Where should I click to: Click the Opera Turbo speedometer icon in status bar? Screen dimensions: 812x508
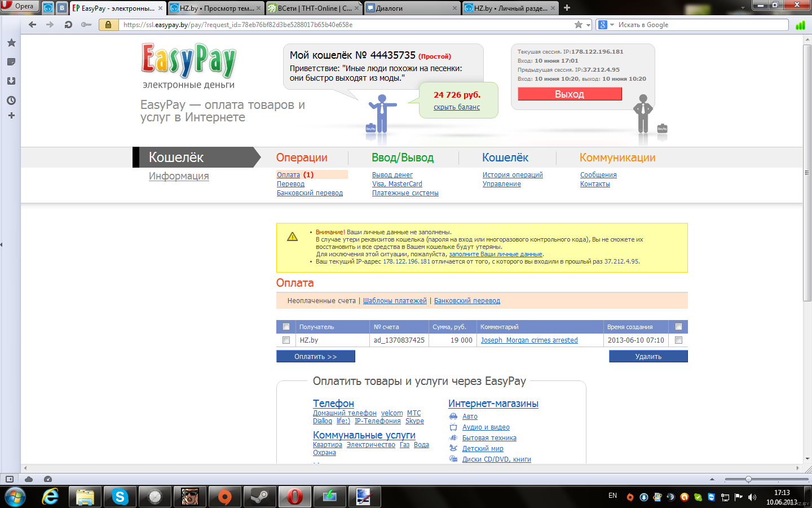pyautogui.click(x=48, y=479)
